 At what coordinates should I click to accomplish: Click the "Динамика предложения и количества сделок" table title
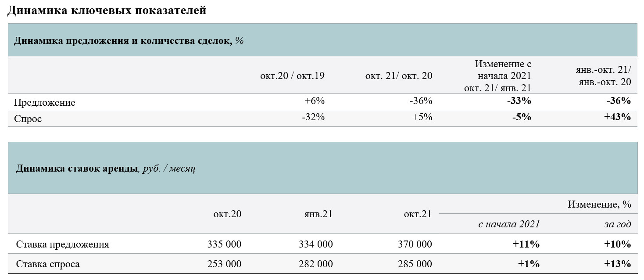123,41
